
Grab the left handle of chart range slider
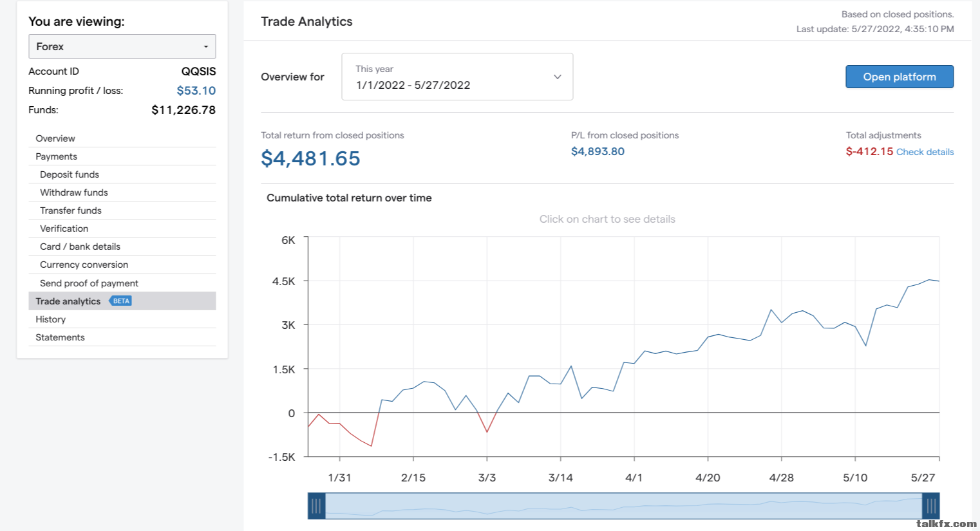[316, 506]
